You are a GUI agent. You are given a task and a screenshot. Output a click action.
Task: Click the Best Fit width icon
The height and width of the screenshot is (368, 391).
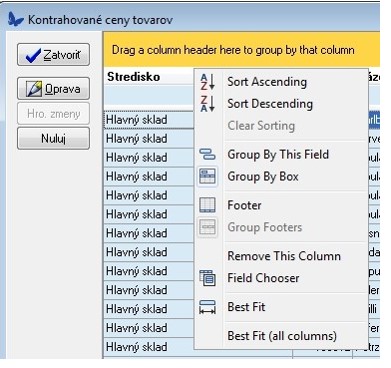[x=207, y=307]
